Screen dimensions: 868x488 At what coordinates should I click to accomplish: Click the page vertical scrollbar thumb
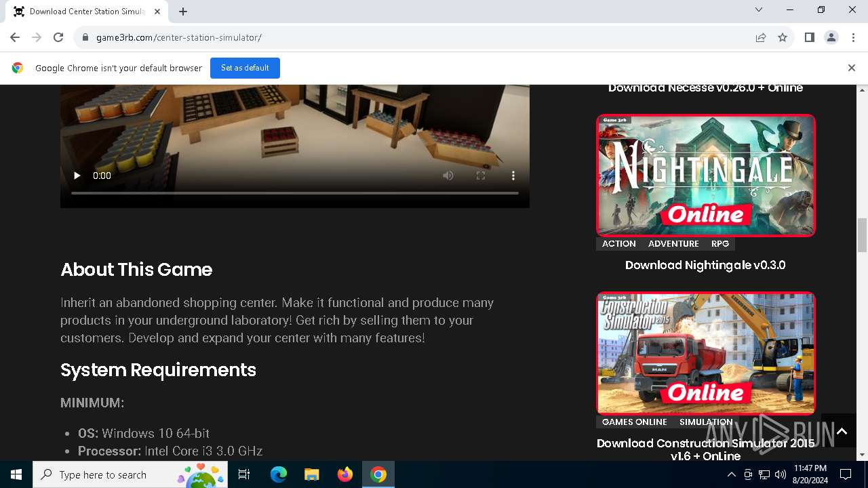[x=862, y=235]
